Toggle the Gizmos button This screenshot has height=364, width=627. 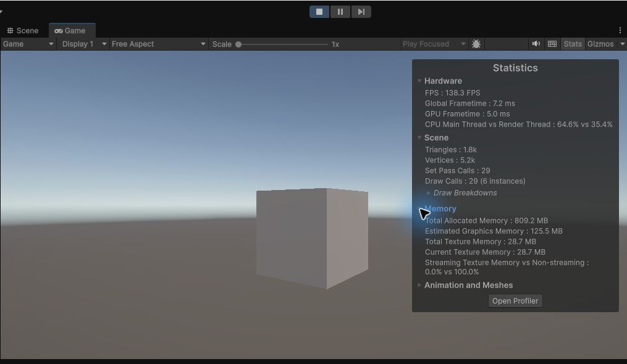click(x=600, y=44)
